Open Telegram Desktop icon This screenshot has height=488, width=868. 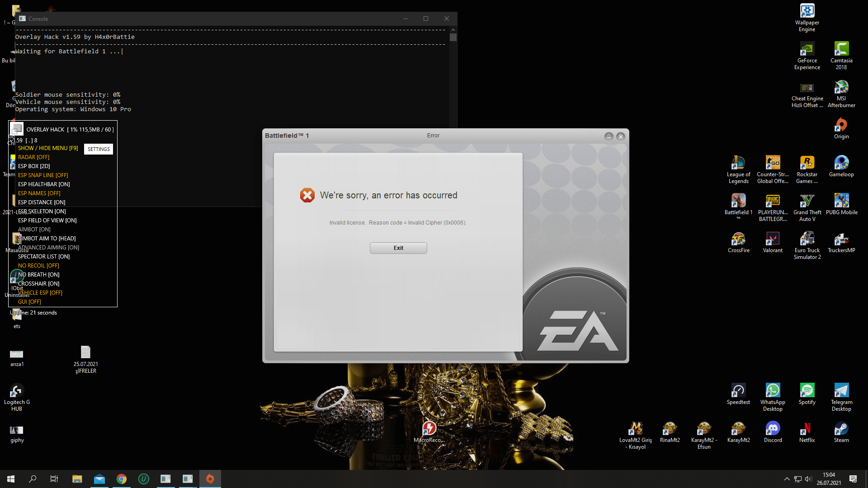(841, 398)
